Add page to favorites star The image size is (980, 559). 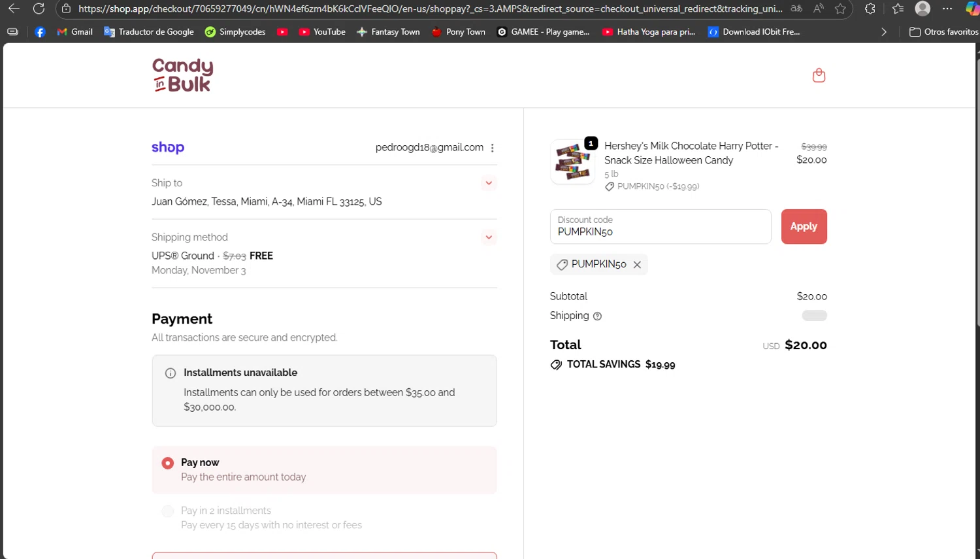tap(840, 8)
